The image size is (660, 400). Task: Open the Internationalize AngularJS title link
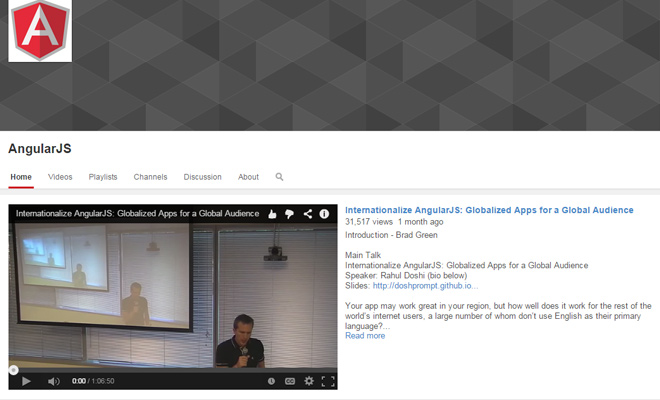[489, 210]
